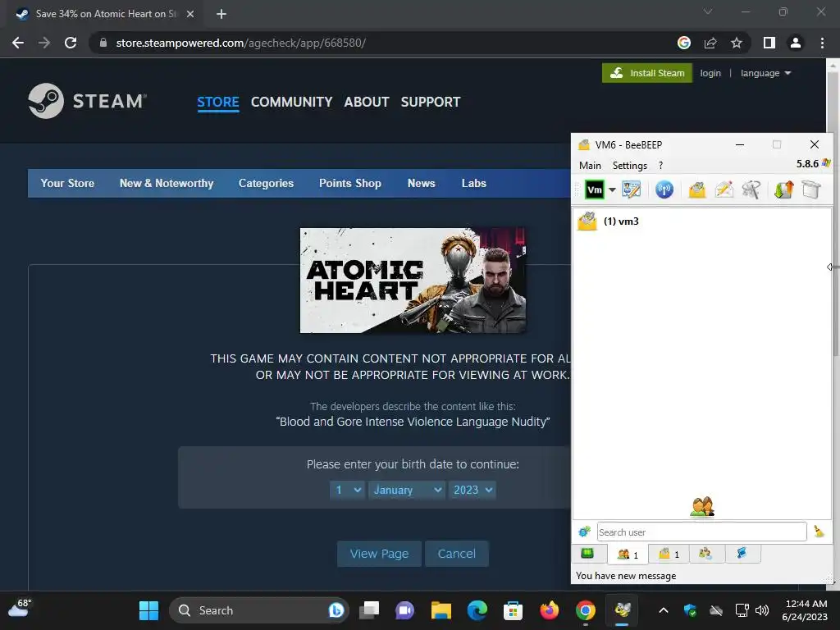Close the BeeBEEP window
This screenshot has height=630, width=840.
tap(815, 144)
